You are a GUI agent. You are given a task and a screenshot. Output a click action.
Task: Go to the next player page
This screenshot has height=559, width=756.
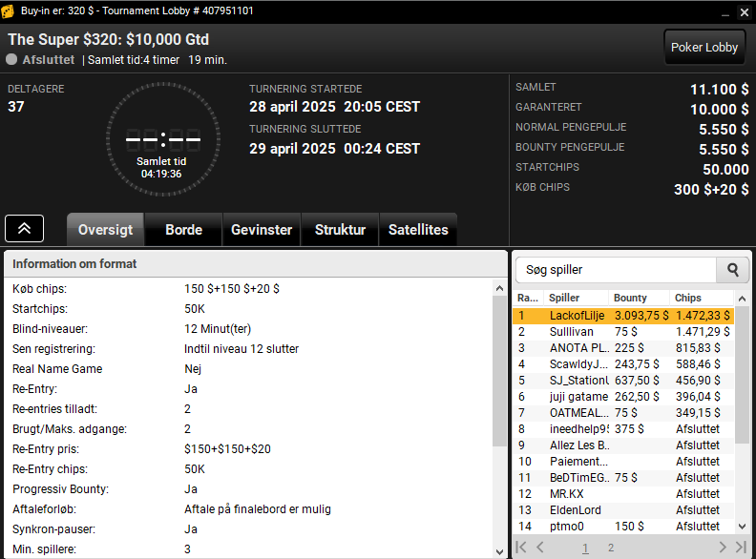722,547
